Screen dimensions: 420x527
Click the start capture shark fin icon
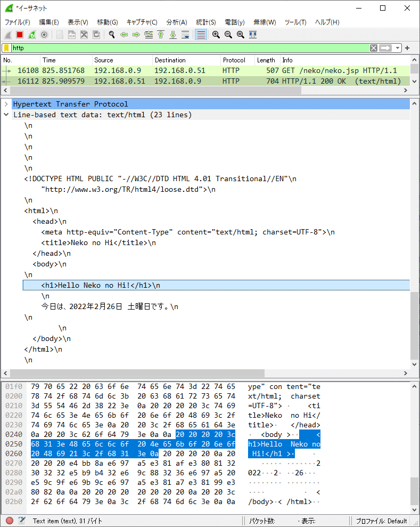(x=8, y=35)
